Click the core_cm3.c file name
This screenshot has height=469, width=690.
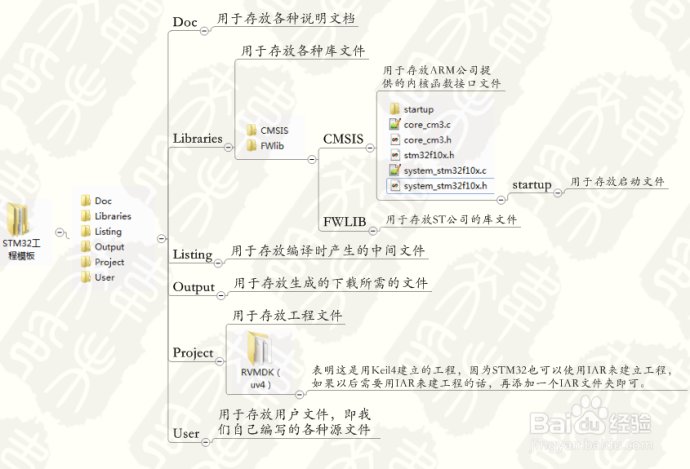pyautogui.click(x=427, y=125)
